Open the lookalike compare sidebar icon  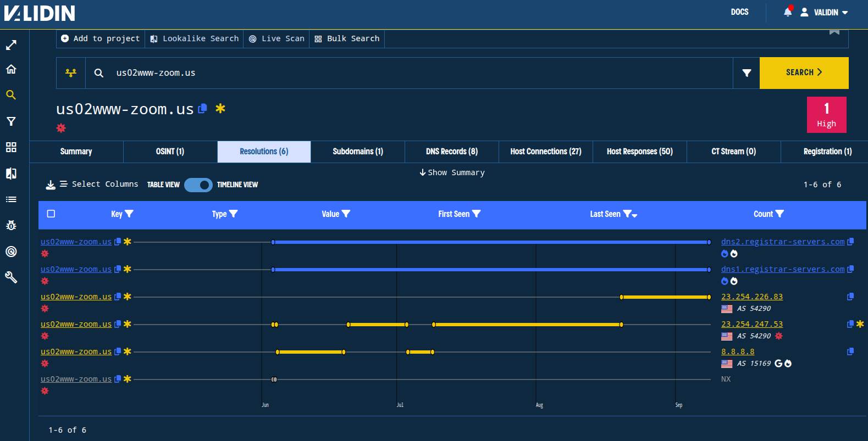pos(11,174)
